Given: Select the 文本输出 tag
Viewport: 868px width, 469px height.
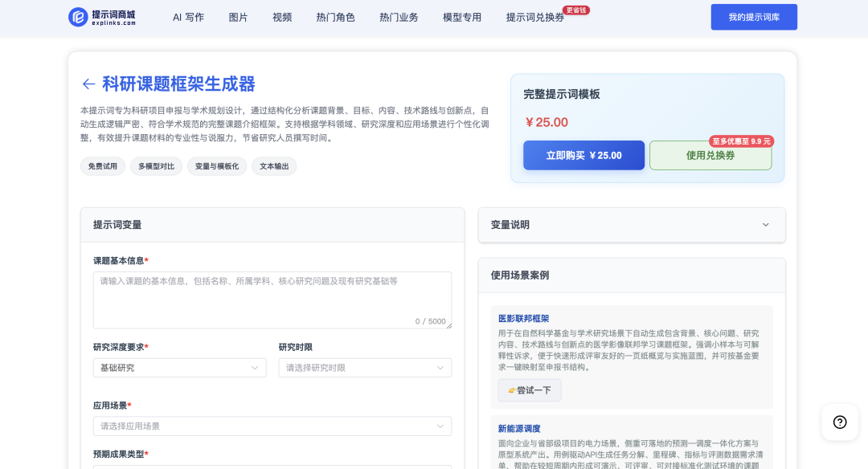Looking at the screenshot, I should 274,166.
